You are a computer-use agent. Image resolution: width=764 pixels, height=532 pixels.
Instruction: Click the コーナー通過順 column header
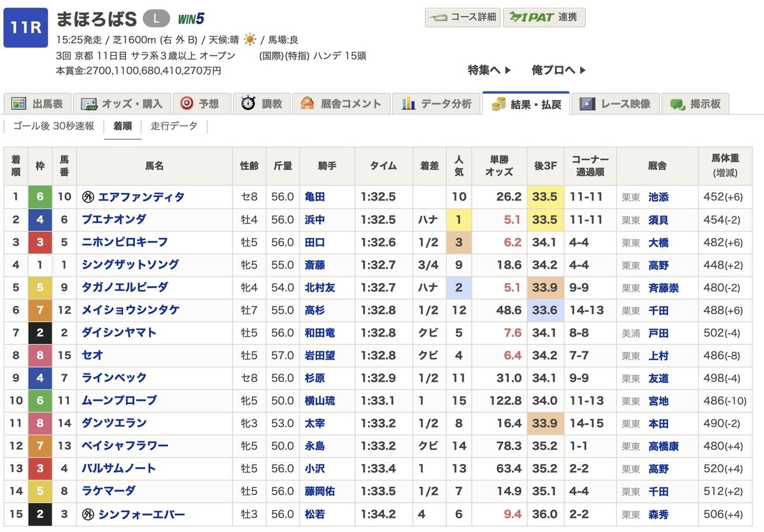coord(590,165)
